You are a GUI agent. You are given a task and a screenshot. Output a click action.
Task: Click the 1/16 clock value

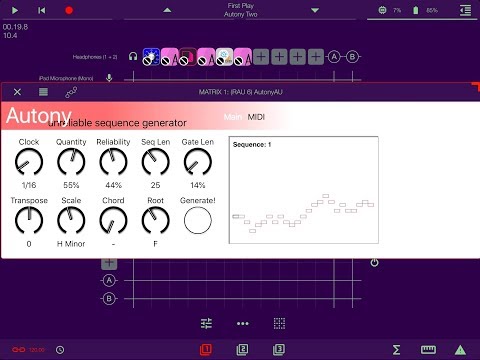[x=29, y=185]
